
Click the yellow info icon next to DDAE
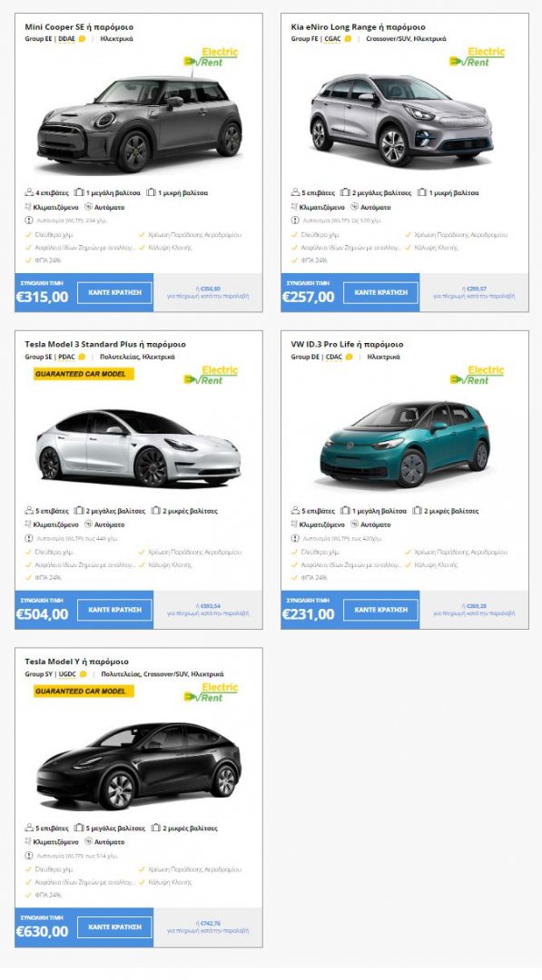coord(82,39)
